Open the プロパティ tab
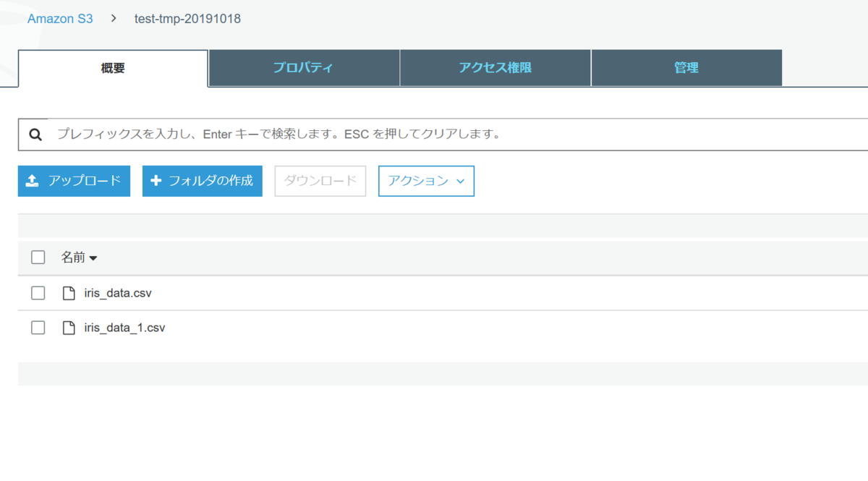This screenshot has width=868, height=481. coord(304,68)
